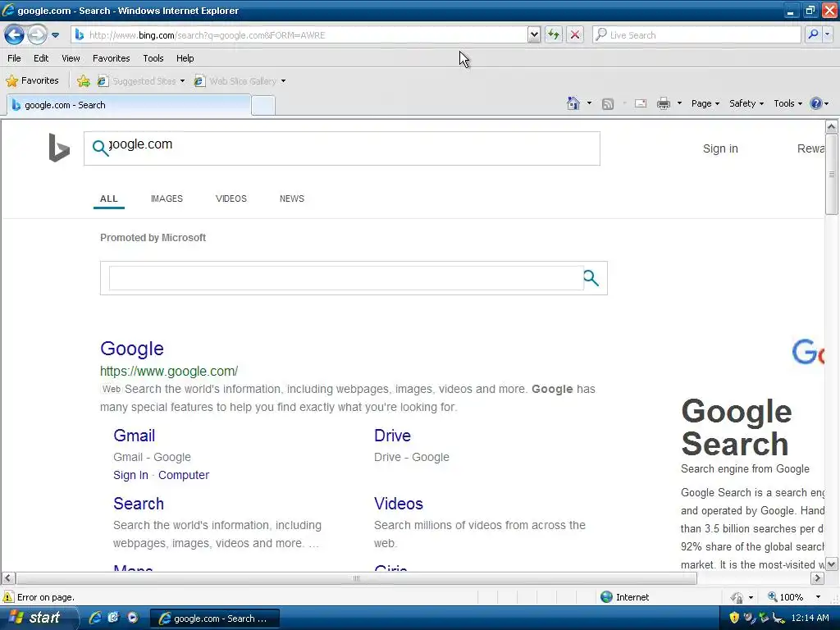840x630 pixels.
Task: Click the Sign in link
Action: point(720,149)
